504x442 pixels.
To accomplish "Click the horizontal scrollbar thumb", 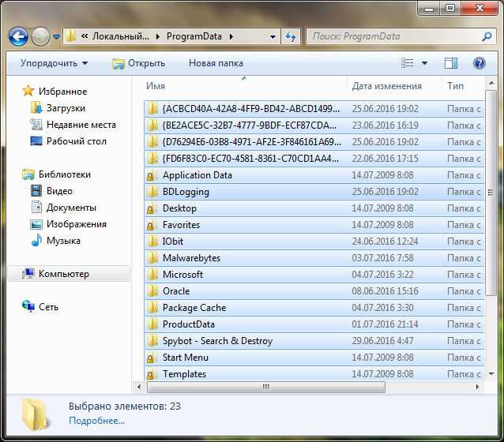I will point(265,387).
